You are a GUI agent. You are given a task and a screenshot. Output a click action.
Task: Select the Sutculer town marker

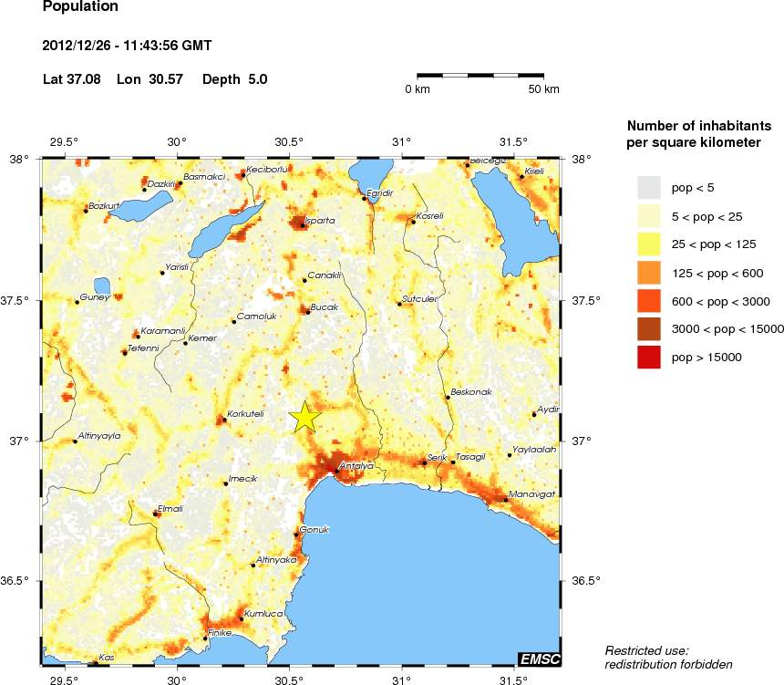[399, 303]
